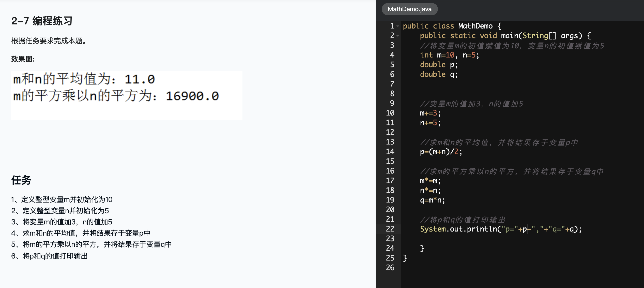The image size is (644, 288).
Task: Click the '效果图:' label
Action: [x=23, y=59]
